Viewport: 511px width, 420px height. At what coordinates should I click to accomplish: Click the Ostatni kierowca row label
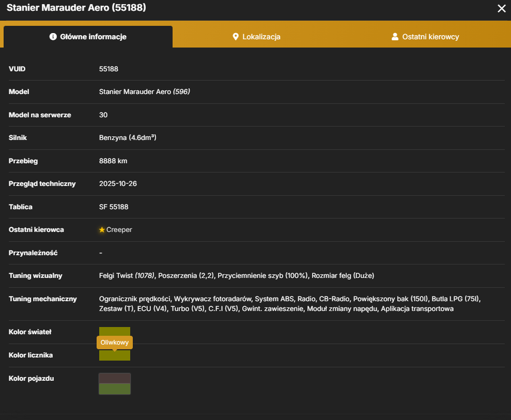(x=36, y=230)
